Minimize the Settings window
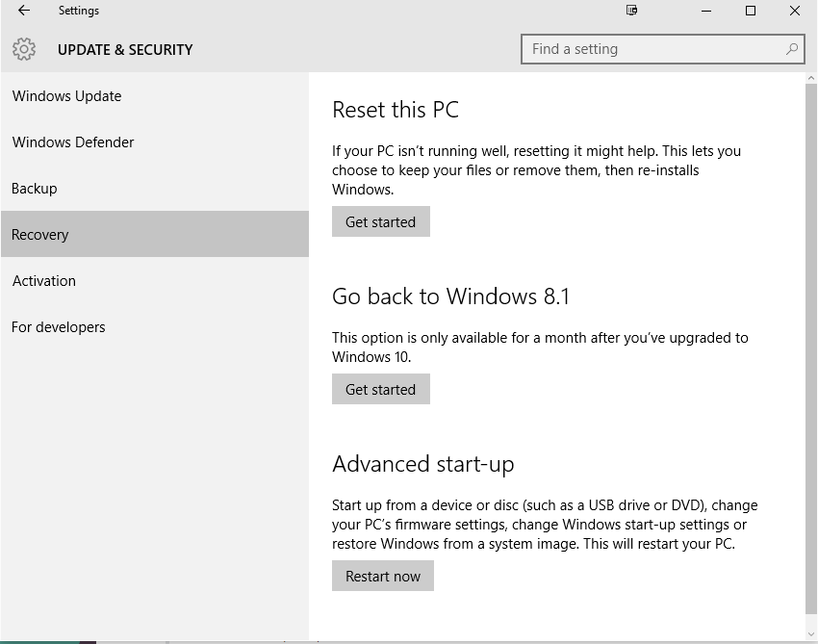 (x=706, y=11)
